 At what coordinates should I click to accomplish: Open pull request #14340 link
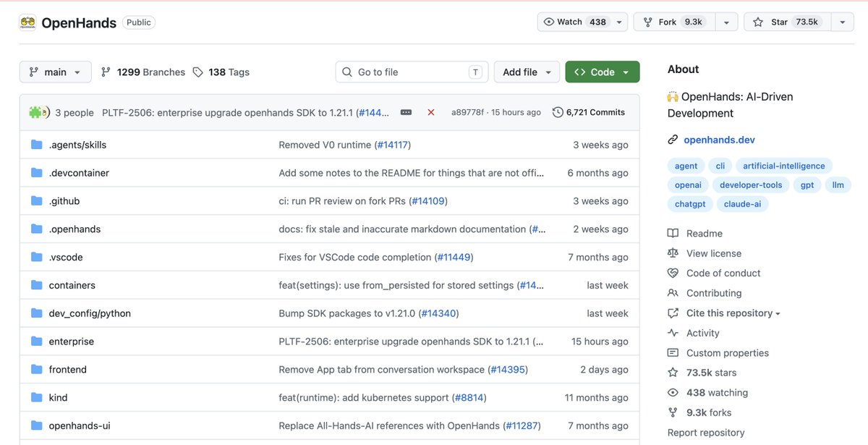440,313
